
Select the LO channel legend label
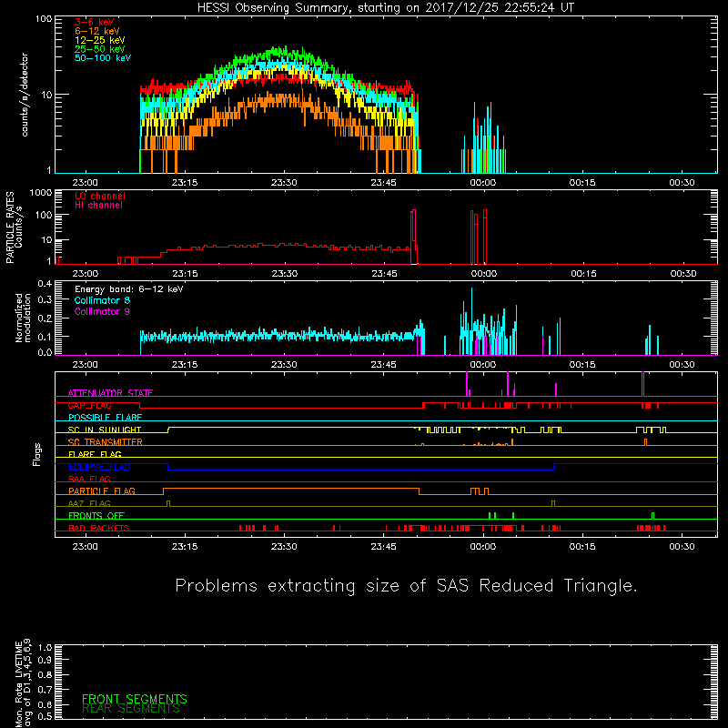100,196
